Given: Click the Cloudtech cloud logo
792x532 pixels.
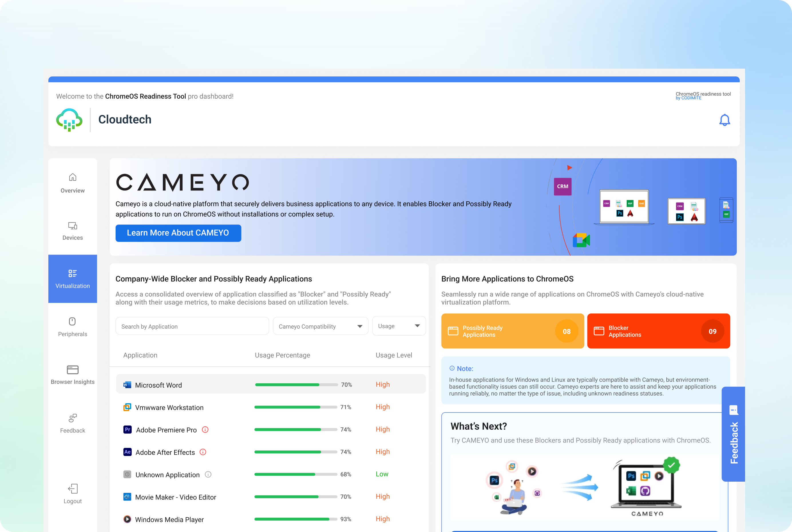Looking at the screenshot, I should tap(69, 120).
